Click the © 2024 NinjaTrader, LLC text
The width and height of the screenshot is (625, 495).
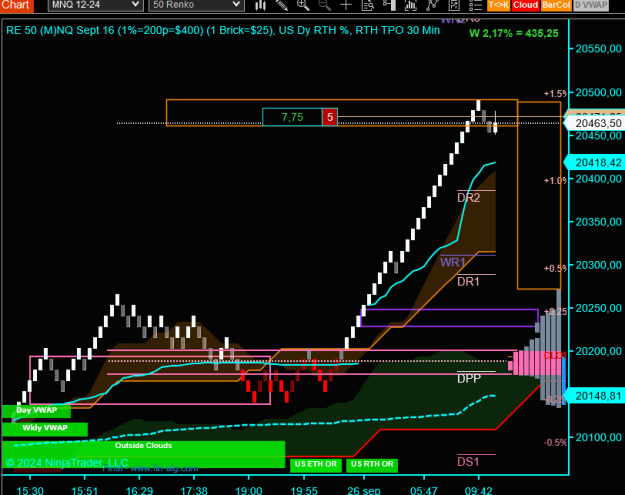[67, 463]
